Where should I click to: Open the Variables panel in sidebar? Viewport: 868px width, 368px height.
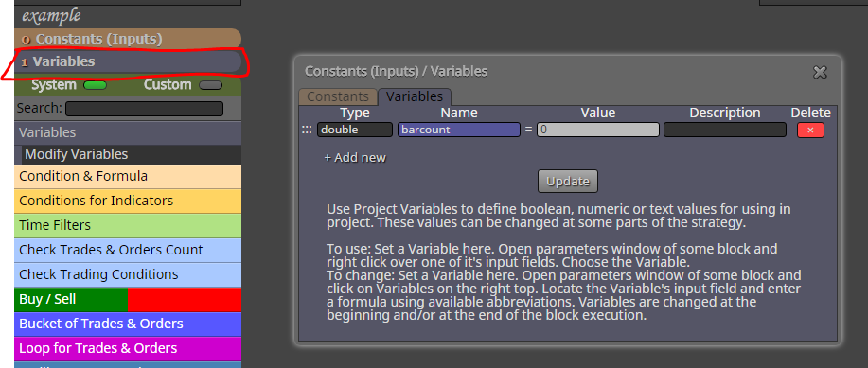(128, 61)
